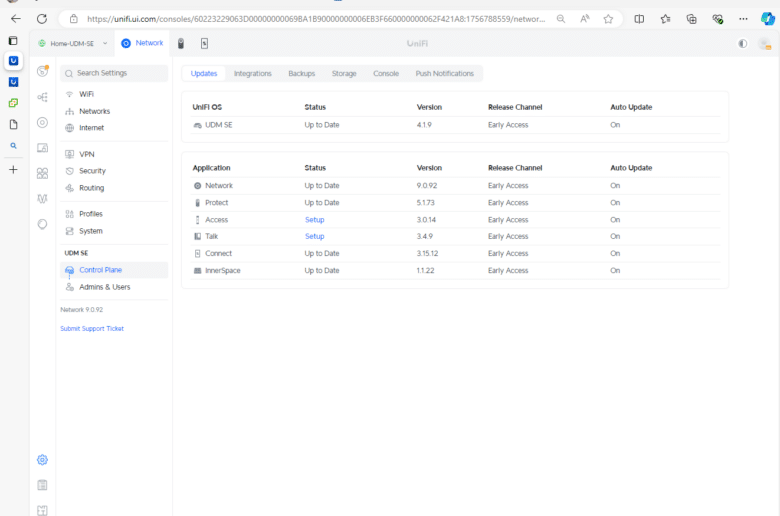The height and width of the screenshot is (516, 780).
Task: Click Setup link for Talk application
Action: click(x=314, y=236)
